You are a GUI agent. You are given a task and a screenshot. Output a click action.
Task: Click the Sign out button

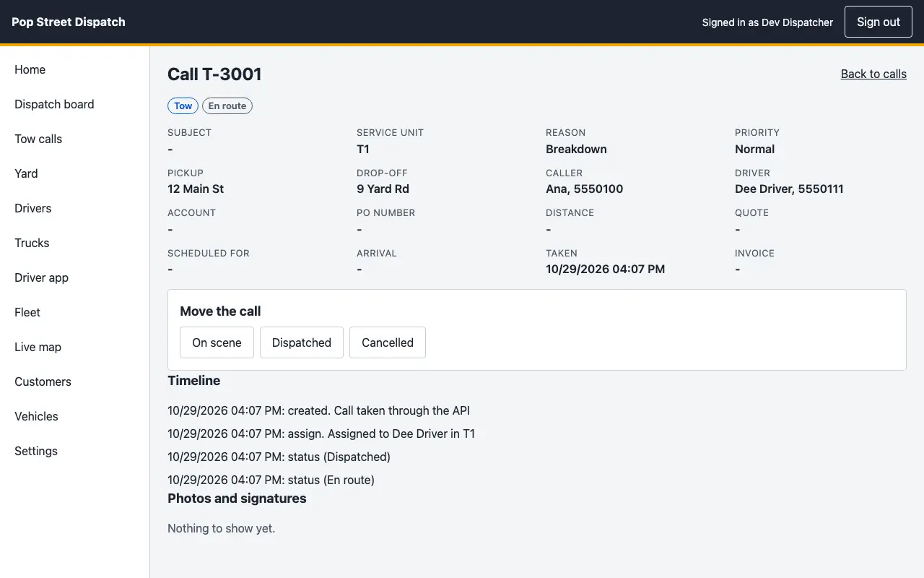[x=879, y=22]
